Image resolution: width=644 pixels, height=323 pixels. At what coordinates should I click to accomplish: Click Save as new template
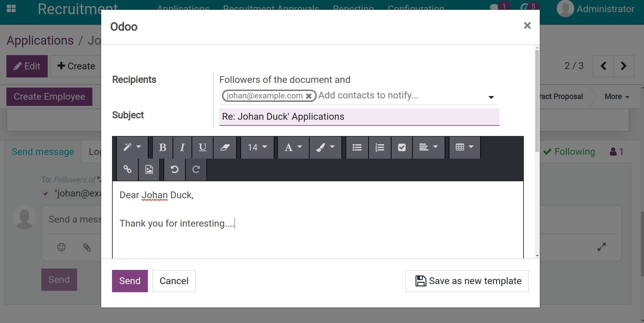(467, 281)
